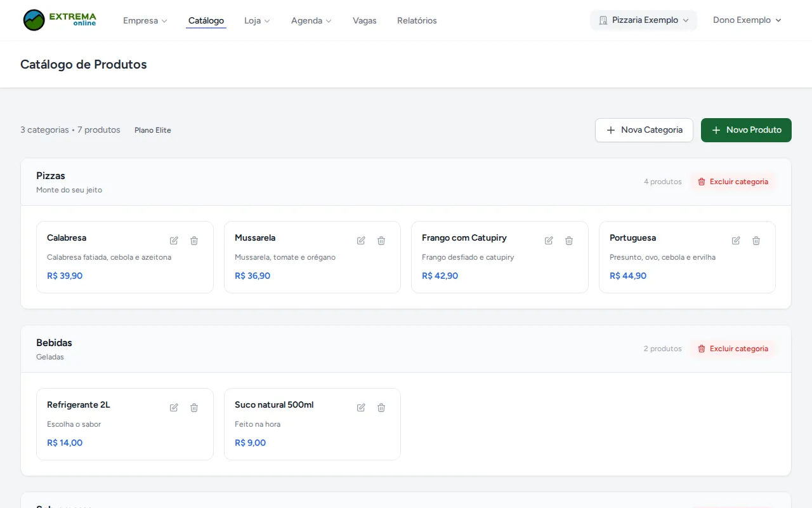Edit the Portuguesa pizza entry

pos(736,241)
